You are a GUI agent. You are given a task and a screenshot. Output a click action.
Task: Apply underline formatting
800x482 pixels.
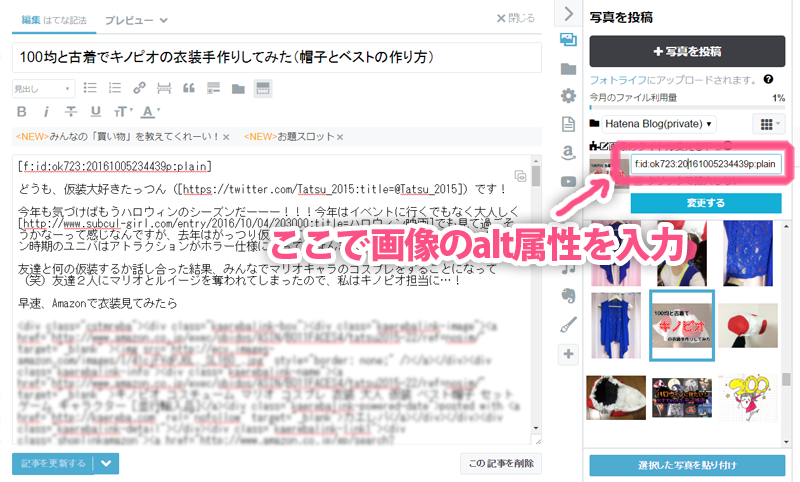pos(95,112)
